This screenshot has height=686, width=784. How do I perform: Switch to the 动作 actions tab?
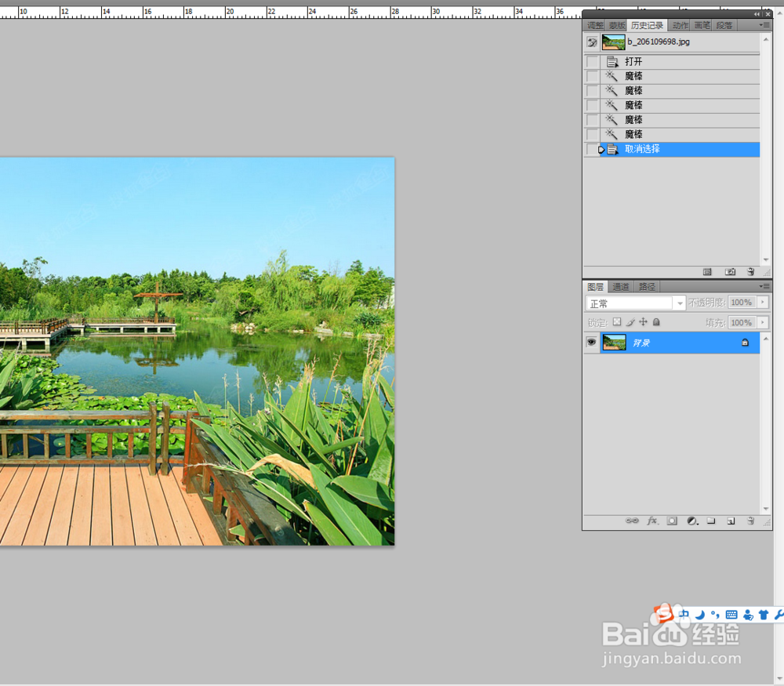point(679,24)
